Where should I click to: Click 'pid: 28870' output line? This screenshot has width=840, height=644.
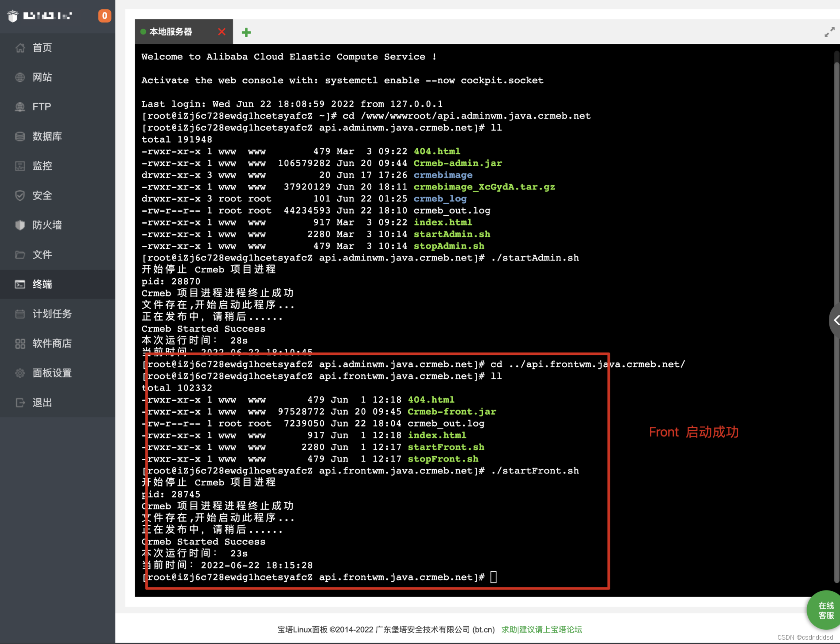click(171, 281)
